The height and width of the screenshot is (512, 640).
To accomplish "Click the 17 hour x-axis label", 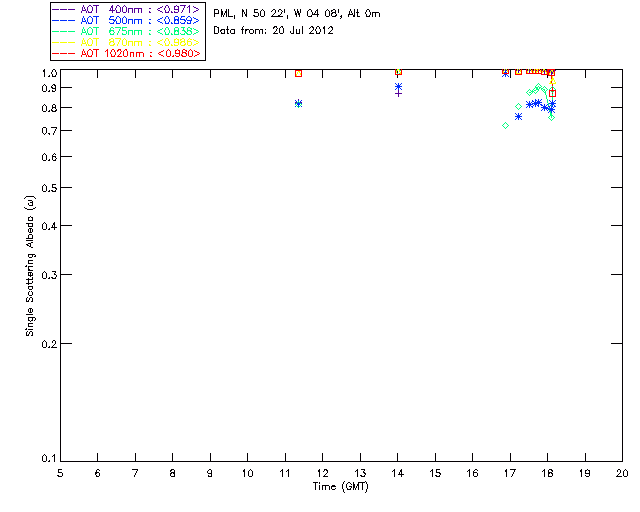I will tap(510, 474).
